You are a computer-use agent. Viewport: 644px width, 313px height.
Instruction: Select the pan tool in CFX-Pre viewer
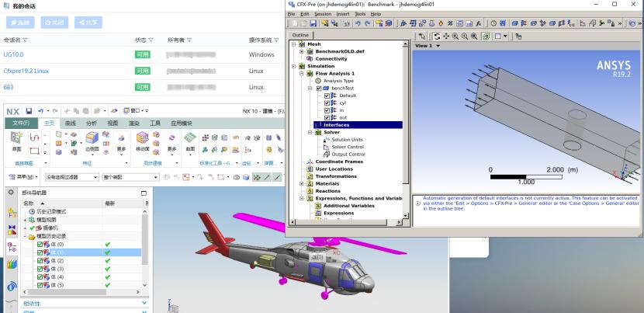click(446, 37)
